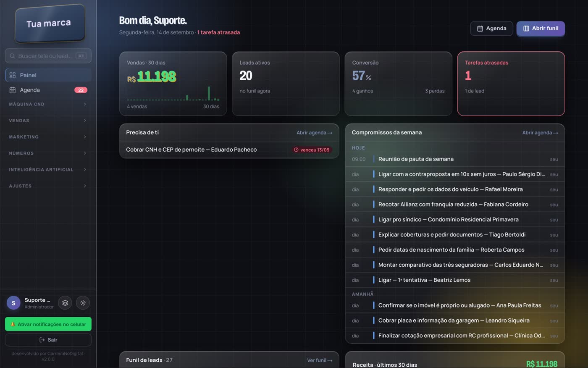This screenshot has height=368, width=588.
Task: Open 'Pedir datas de nascimento' Roberta Campos
Action: pyautogui.click(x=455, y=250)
